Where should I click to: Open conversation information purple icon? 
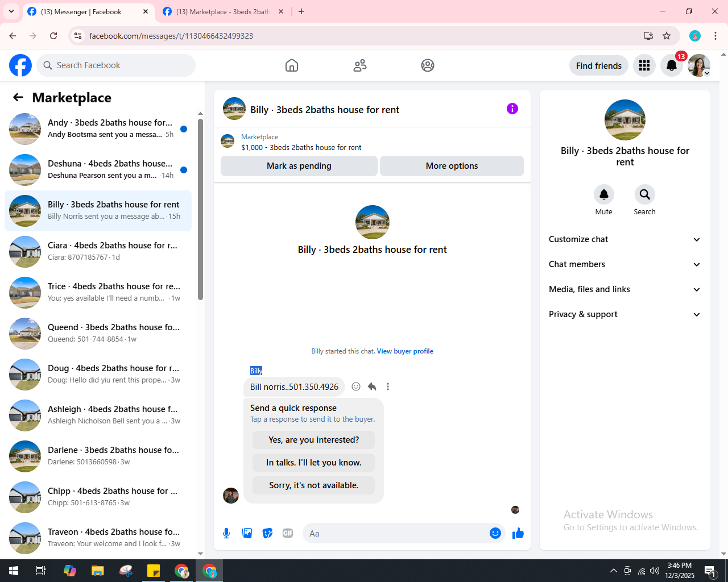click(512, 109)
